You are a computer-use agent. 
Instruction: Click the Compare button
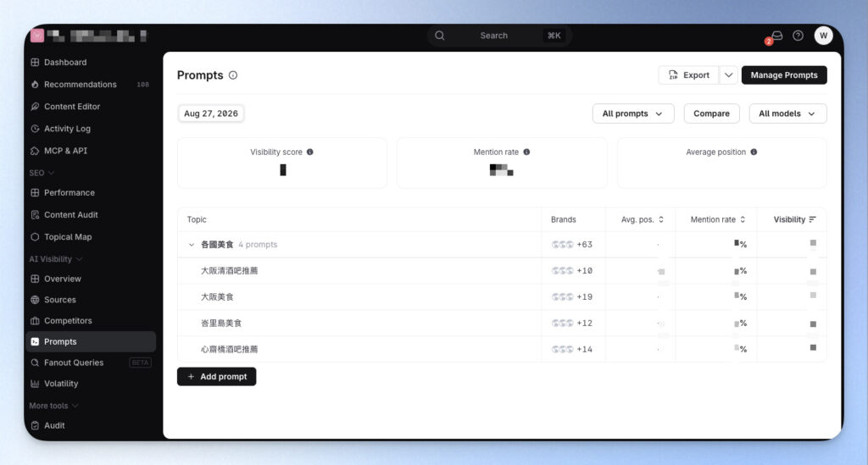point(711,113)
